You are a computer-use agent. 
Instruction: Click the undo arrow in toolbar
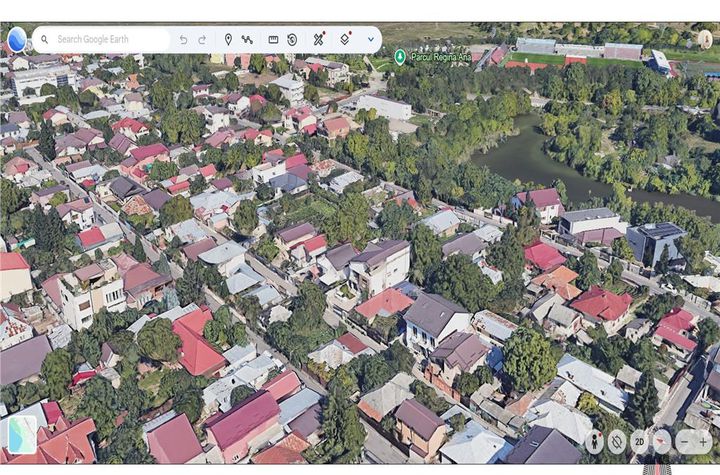click(x=183, y=40)
